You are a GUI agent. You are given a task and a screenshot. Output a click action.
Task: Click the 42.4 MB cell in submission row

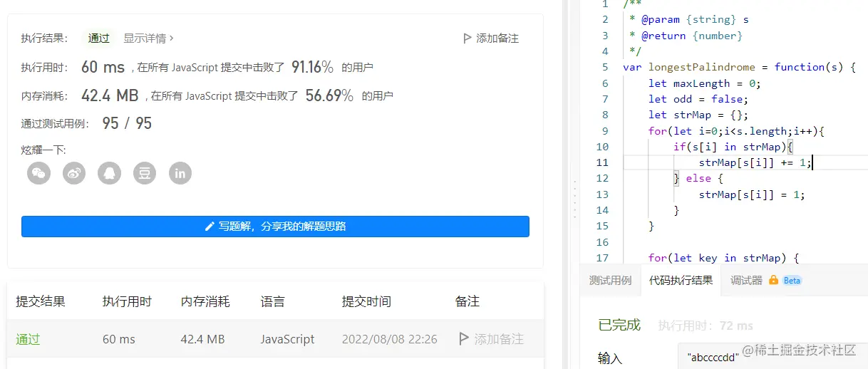tap(203, 339)
